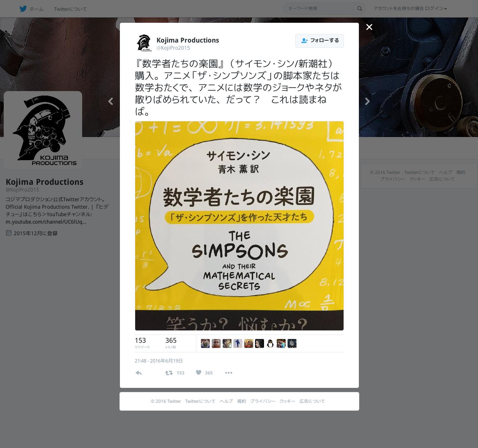478x448 pixels.
Task: Open the 153 リツイート count link
Action: click(x=143, y=343)
